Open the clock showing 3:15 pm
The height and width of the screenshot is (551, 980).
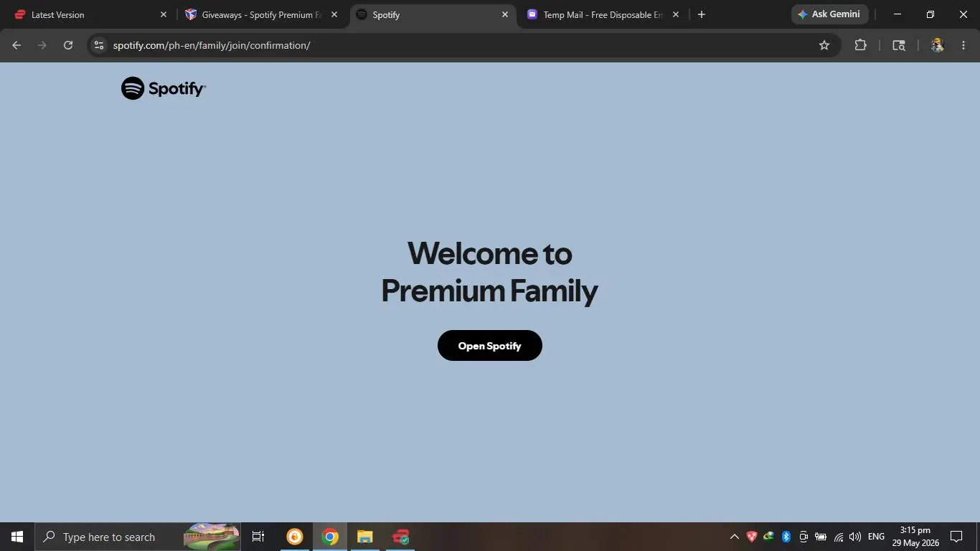(x=915, y=537)
